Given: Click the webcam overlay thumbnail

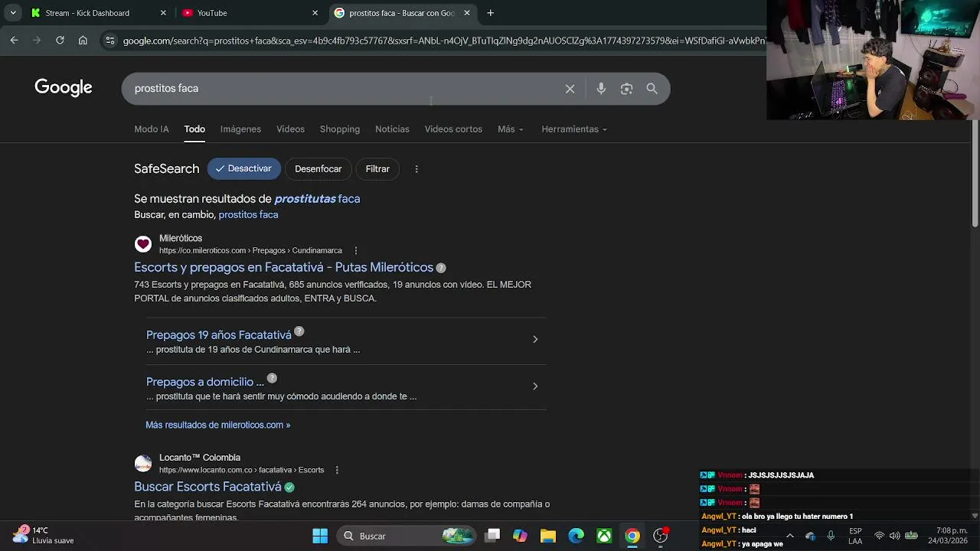Looking at the screenshot, I should 873,60.
